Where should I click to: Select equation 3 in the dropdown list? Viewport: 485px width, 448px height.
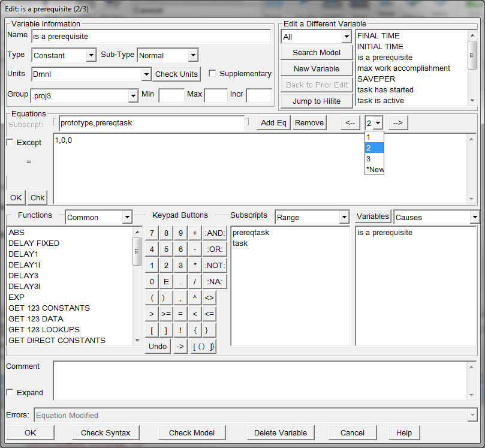374,159
